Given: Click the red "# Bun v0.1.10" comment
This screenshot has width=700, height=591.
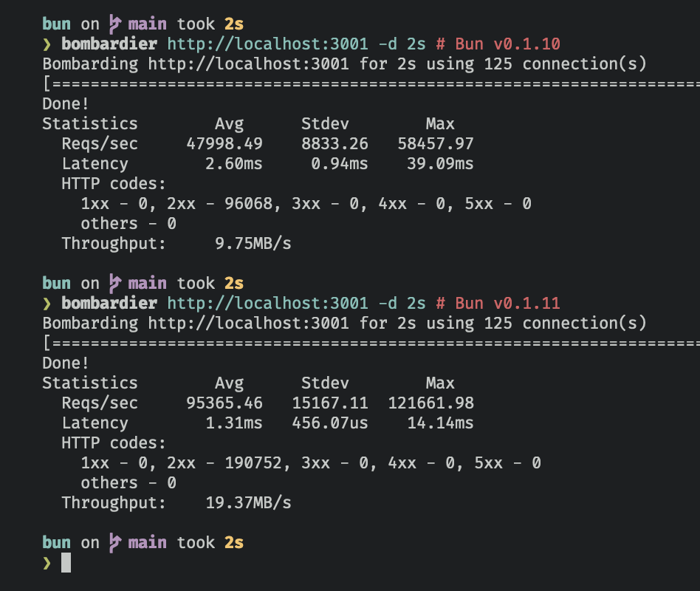Looking at the screenshot, I should pos(498,44).
